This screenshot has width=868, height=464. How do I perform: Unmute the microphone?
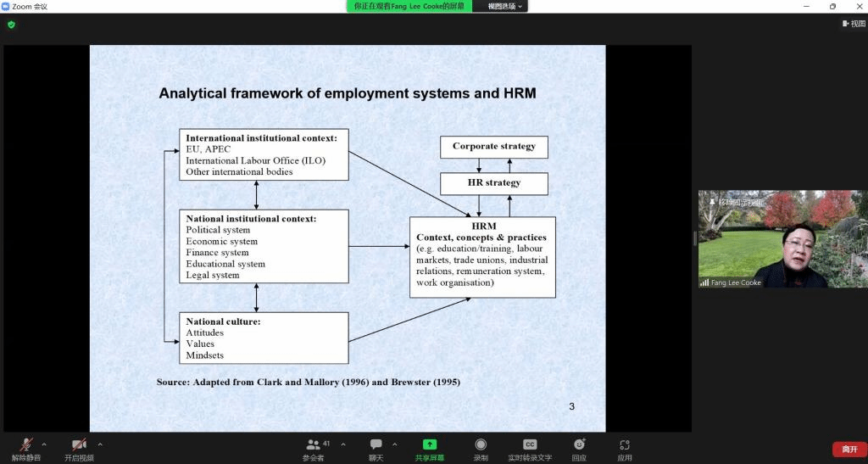tap(26, 445)
